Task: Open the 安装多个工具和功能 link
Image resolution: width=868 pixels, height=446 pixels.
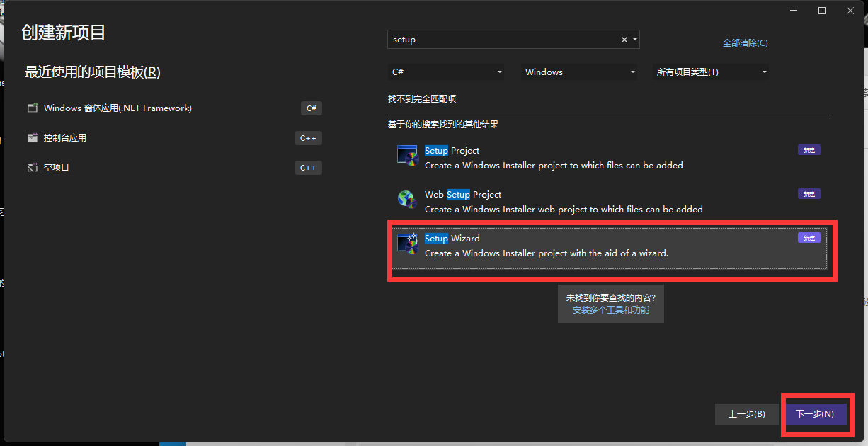Action: 610,310
